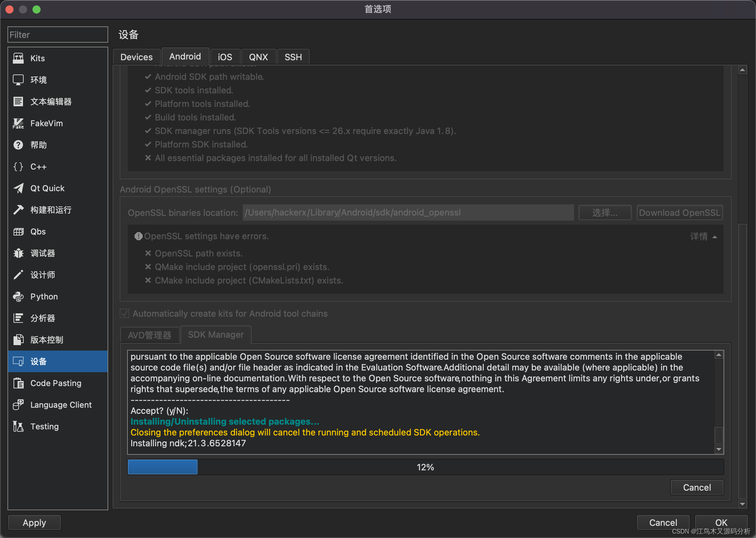Select the 版本控制 documents icon
The width and height of the screenshot is (756, 538).
[x=18, y=340]
